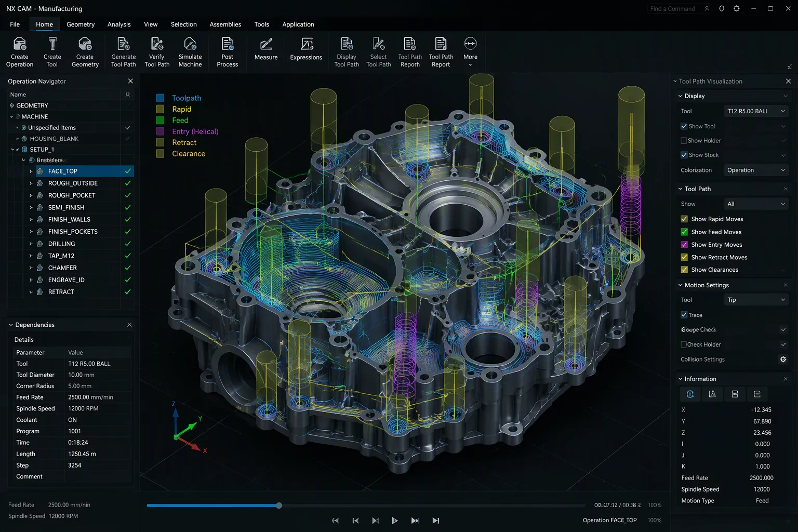Click the Create Operation icon

click(20, 44)
